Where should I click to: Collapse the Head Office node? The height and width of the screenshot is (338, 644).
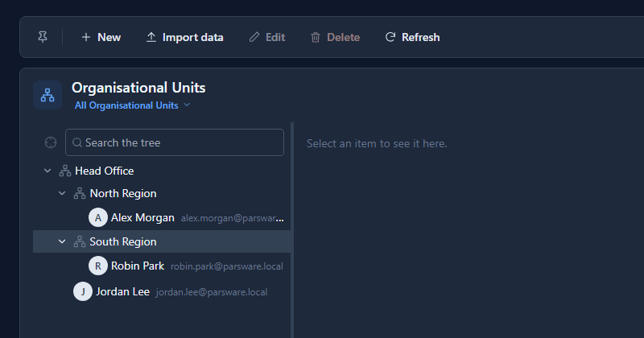coord(47,171)
